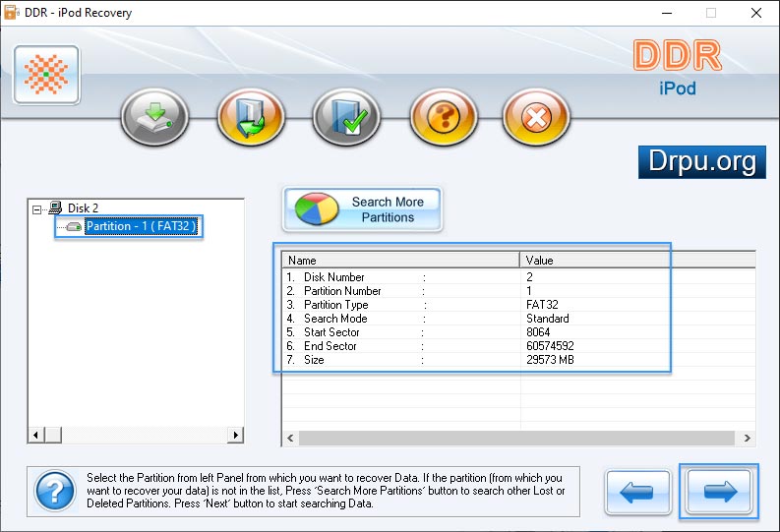Go back with the left arrow button
The width and height of the screenshot is (780, 532).
[637, 492]
